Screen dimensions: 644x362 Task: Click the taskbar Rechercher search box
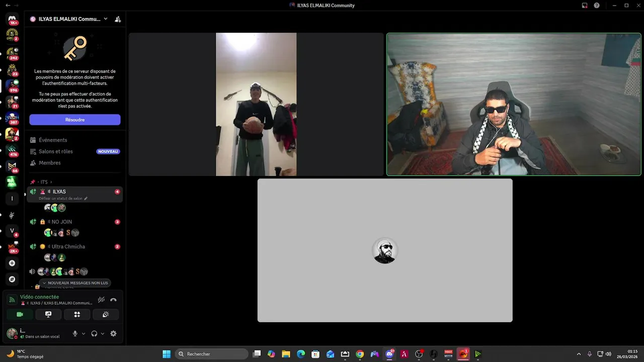[211, 354]
